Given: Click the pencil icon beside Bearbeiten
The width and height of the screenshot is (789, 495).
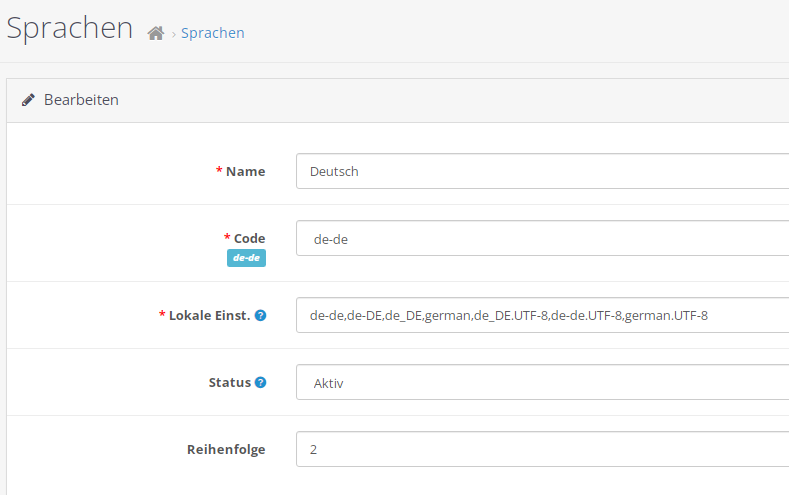Looking at the screenshot, I should (x=29, y=100).
